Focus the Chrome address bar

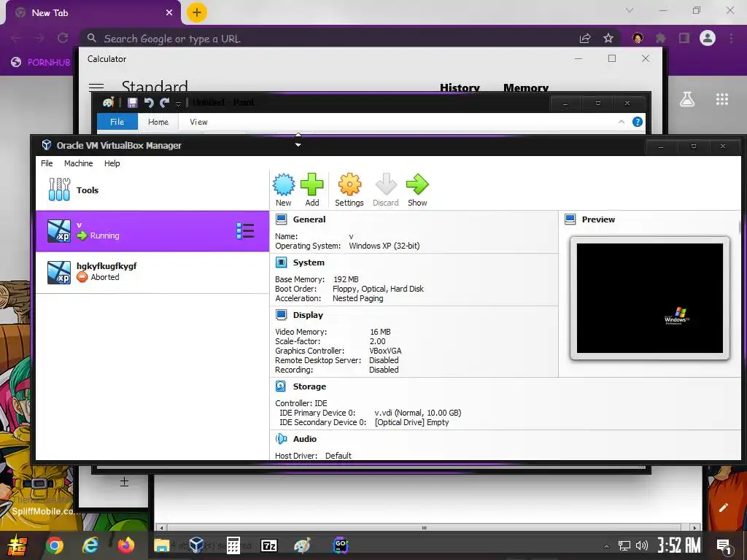coord(329,39)
